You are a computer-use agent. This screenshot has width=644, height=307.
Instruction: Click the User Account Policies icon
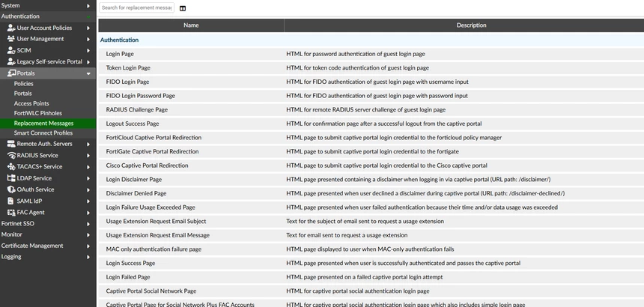coord(11,28)
